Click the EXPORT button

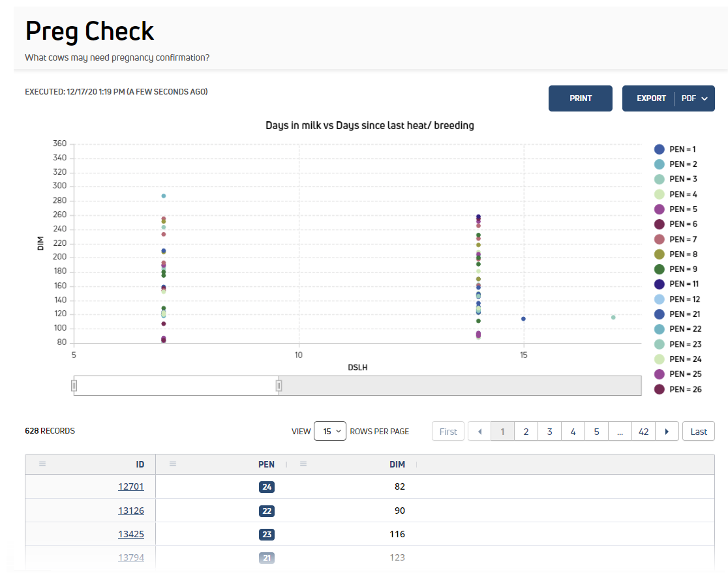(651, 98)
